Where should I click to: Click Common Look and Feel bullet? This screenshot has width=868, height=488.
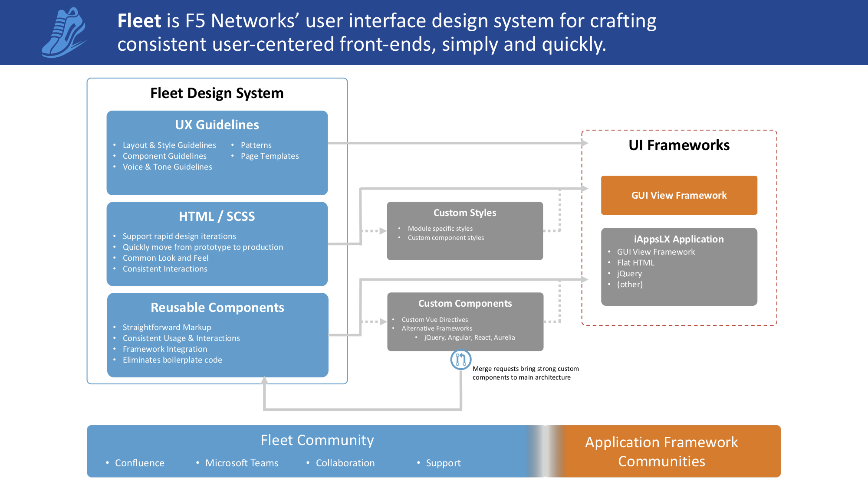165,258
